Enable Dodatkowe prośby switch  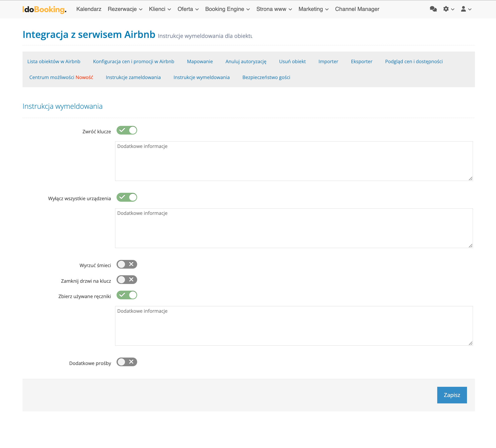click(127, 362)
